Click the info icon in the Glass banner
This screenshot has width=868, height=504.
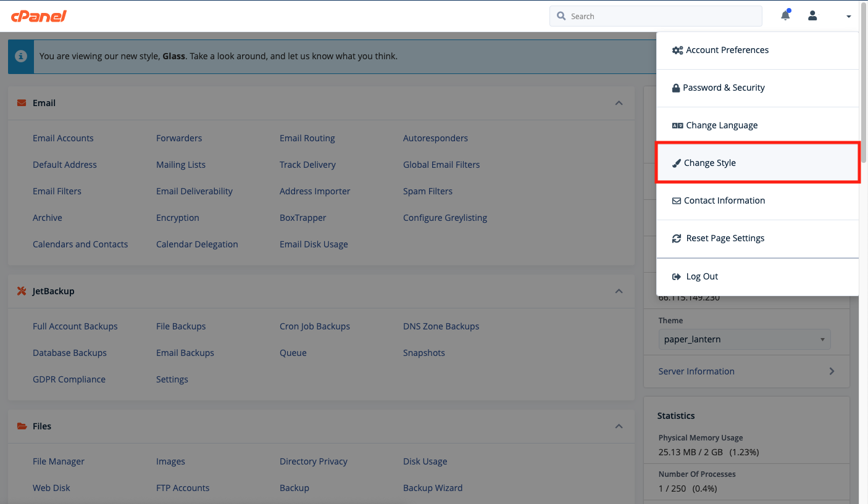point(21,56)
